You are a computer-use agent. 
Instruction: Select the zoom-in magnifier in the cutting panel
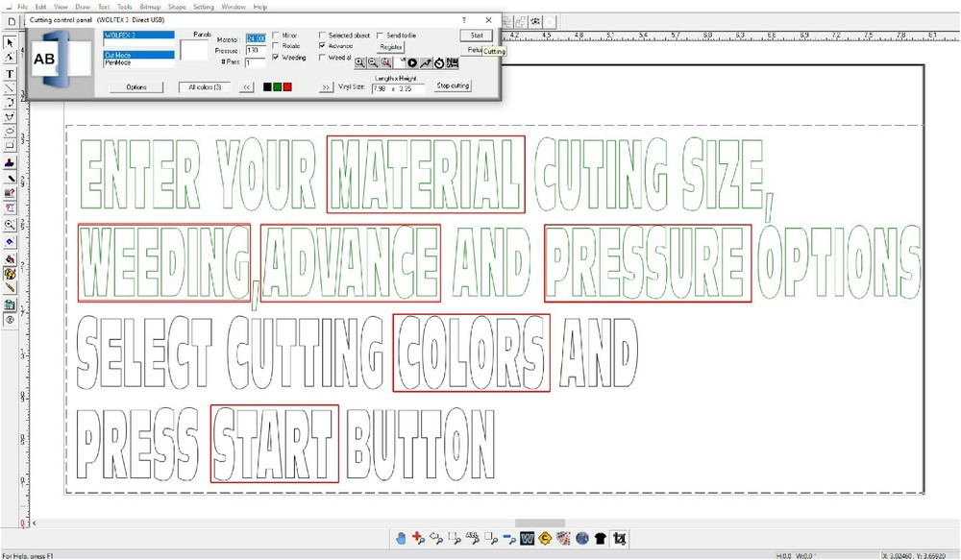click(x=360, y=62)
